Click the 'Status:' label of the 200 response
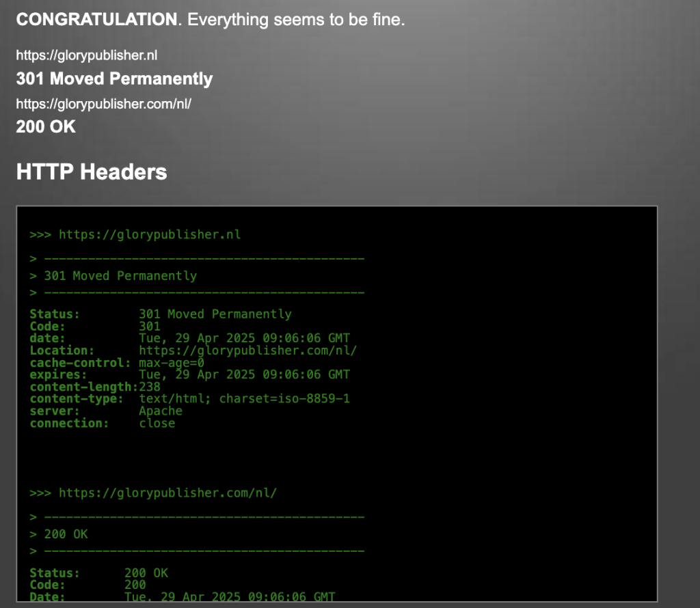 55,573
